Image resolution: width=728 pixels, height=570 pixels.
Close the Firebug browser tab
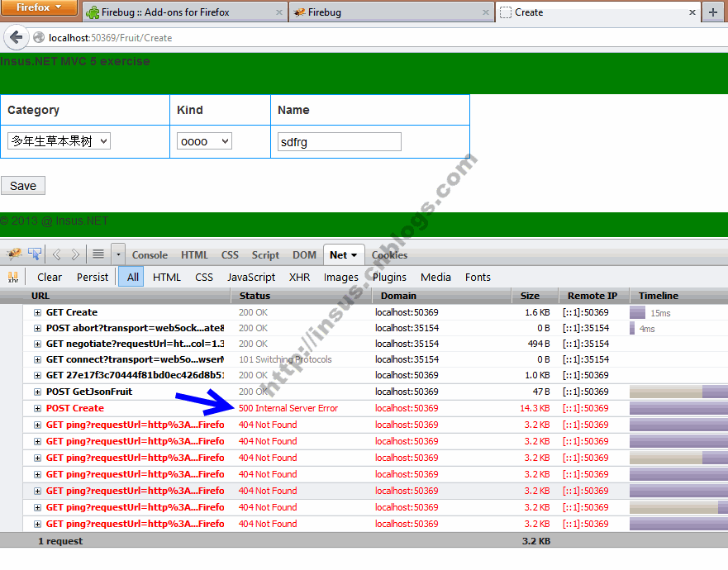point(486,12)
